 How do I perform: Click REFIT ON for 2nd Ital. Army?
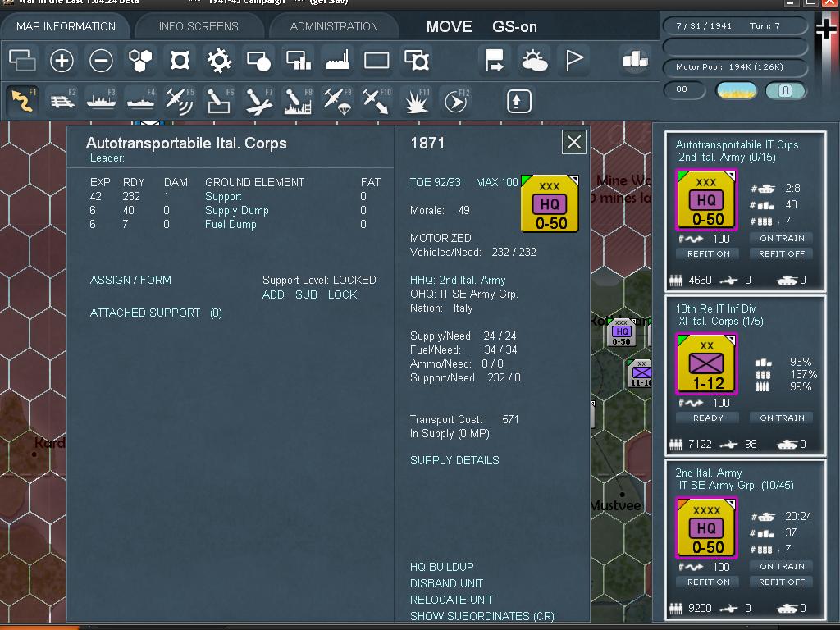708,582
